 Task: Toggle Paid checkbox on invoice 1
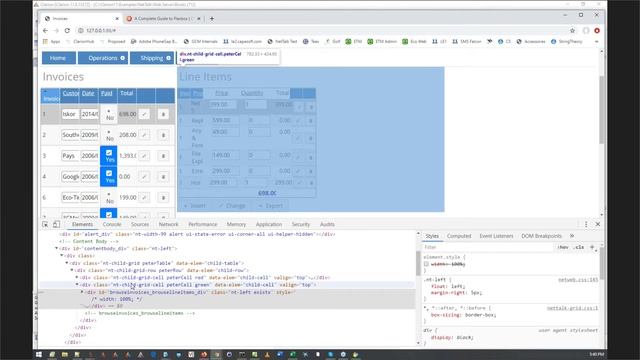(x=109, y=111)
